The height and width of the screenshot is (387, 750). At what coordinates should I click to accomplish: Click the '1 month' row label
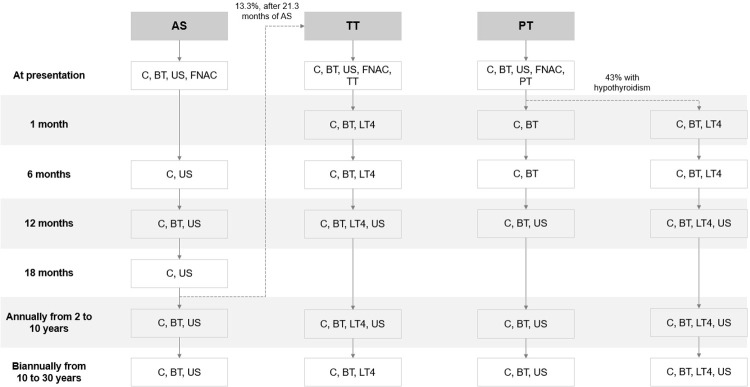[x=48, y=124]
